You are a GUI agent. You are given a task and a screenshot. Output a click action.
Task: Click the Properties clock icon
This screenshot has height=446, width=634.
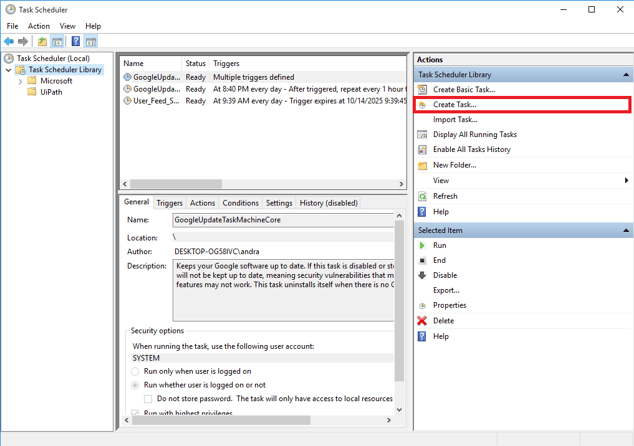pyautogui.click(x=422, y=306)
